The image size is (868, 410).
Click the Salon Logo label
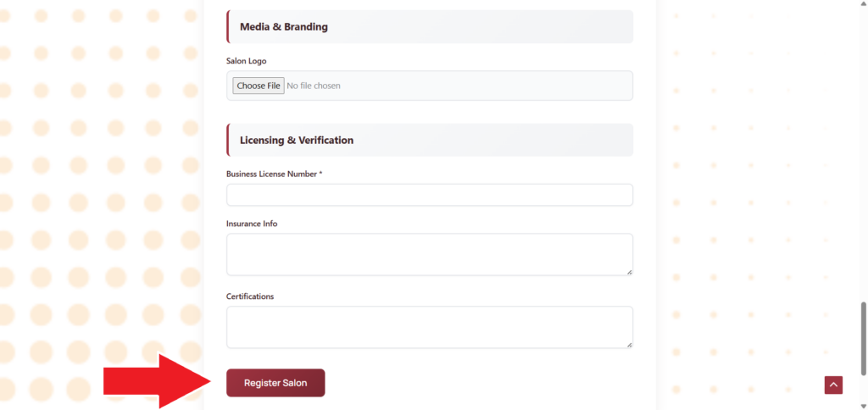coord(247,61)
